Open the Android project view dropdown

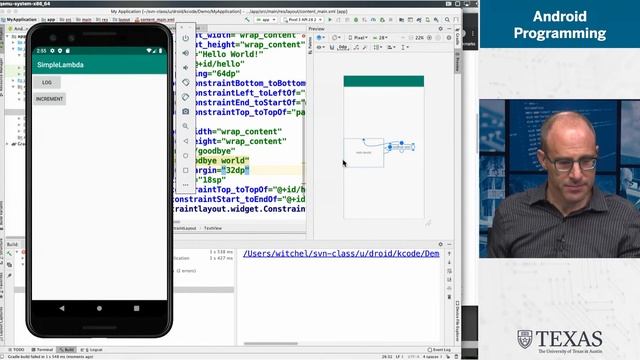click(x=18, y=29)
